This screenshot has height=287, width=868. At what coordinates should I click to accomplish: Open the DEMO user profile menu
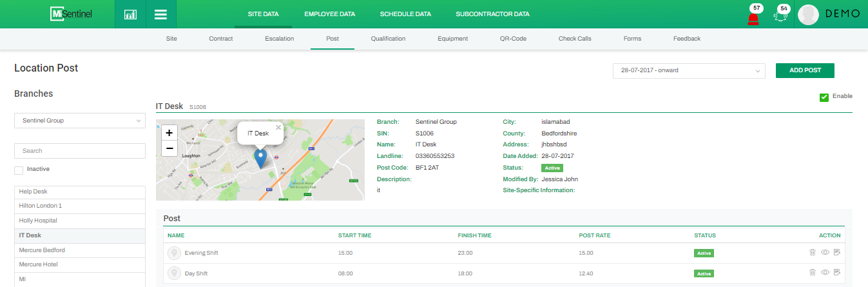[829, 14]
